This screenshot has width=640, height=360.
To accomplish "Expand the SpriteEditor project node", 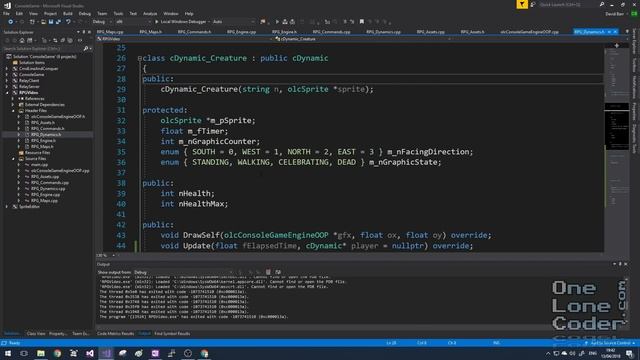I will point(7,207).
